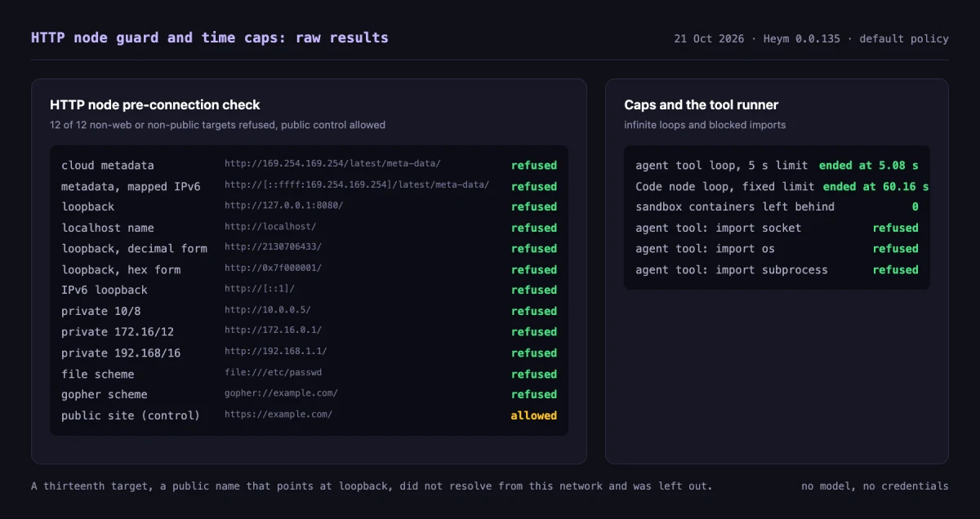Click the 'refused' status in file scheme row
Viewport: 980px width, 519px height.
pos(534,375)
